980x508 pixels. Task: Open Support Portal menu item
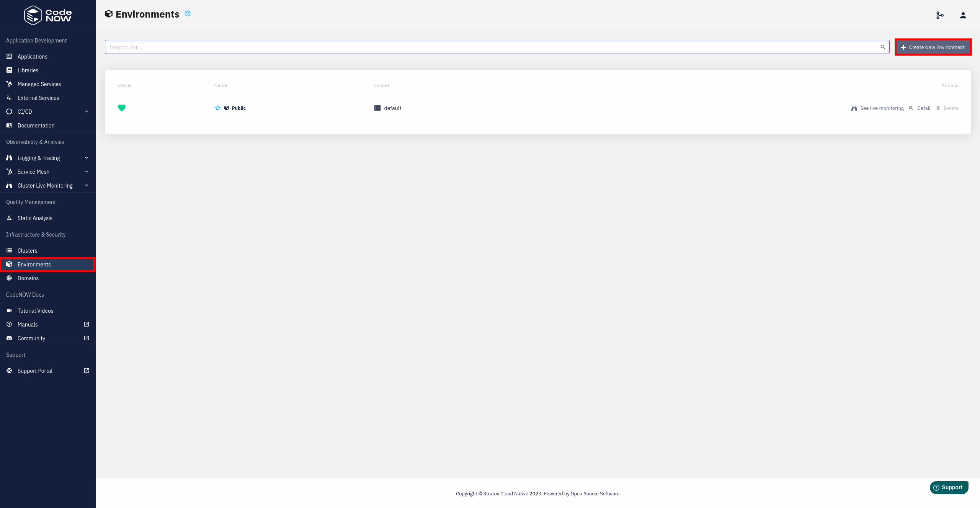pos(48,371)
